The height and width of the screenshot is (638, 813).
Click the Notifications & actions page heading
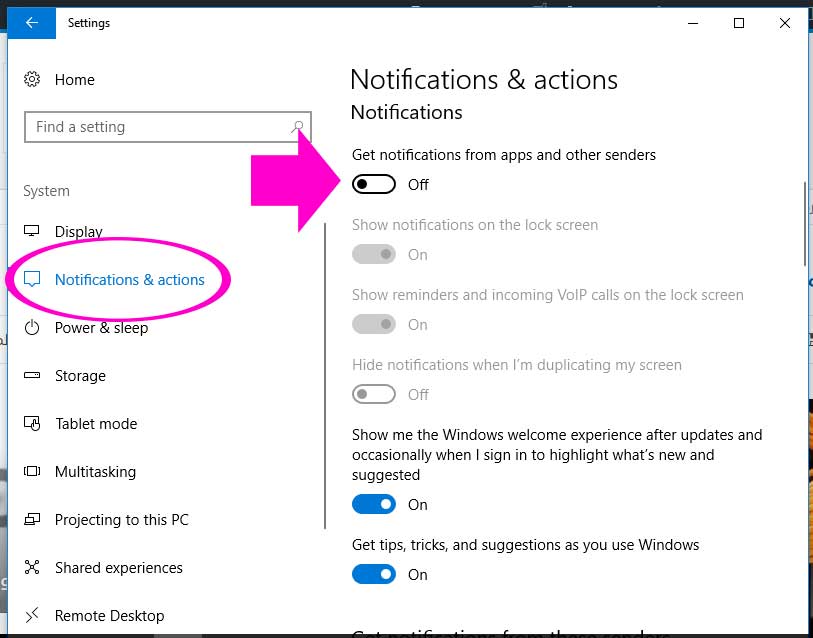tap(484, 79)
